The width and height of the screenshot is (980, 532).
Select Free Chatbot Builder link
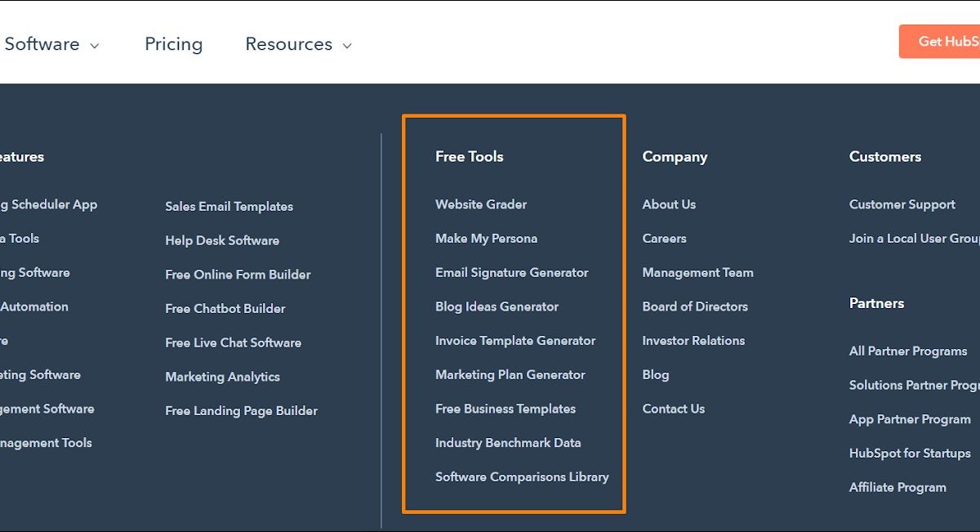225,309
